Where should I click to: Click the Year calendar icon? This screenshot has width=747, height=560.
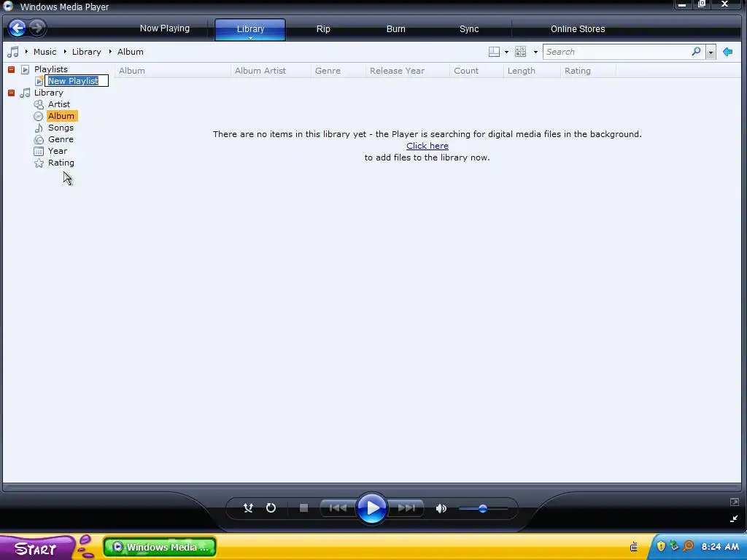(39, 151)
